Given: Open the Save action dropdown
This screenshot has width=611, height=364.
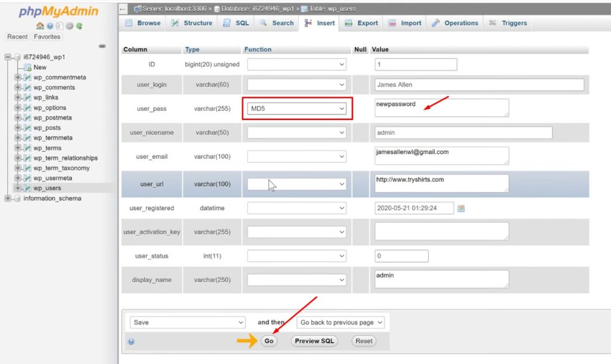Looking at the screenshot, I should [x=187, y=322].
